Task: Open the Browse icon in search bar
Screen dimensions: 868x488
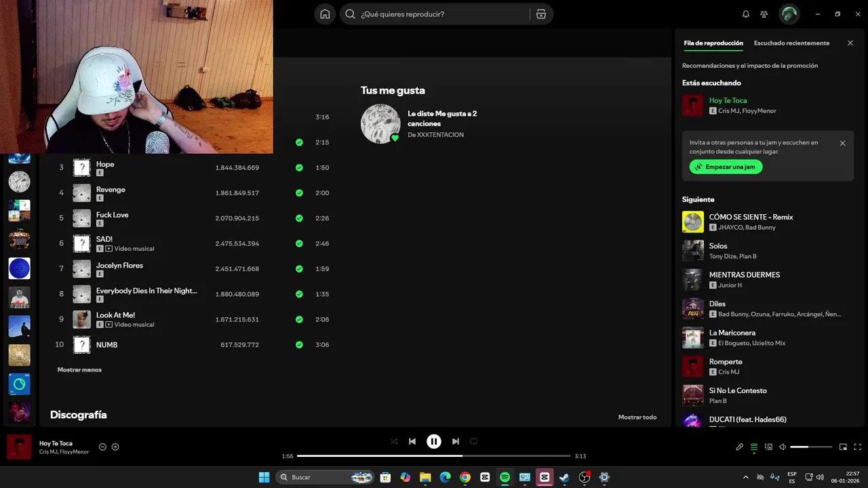Action: coord(540,14)
